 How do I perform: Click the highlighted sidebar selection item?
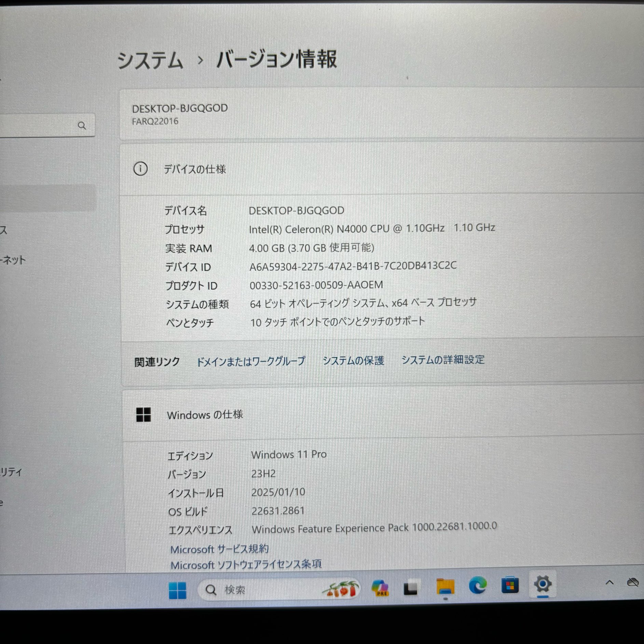click(48, 198)
